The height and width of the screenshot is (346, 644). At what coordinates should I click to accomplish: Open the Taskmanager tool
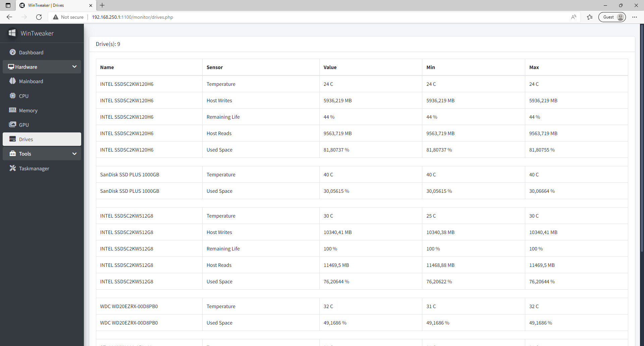click(34, 168)
